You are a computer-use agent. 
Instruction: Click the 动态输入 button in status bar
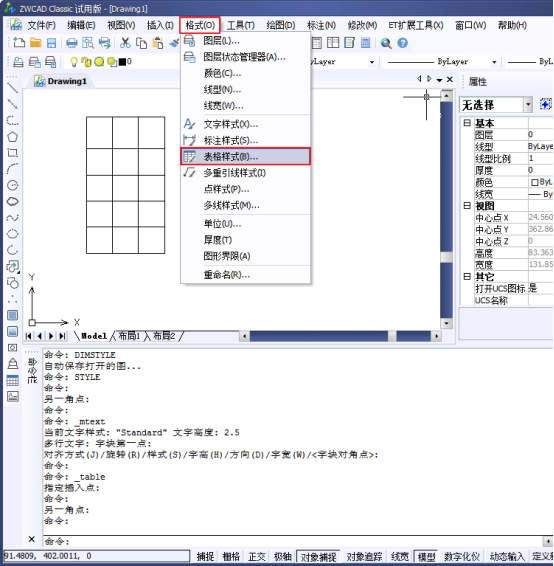pyautogui.click(x=507, y=556)
